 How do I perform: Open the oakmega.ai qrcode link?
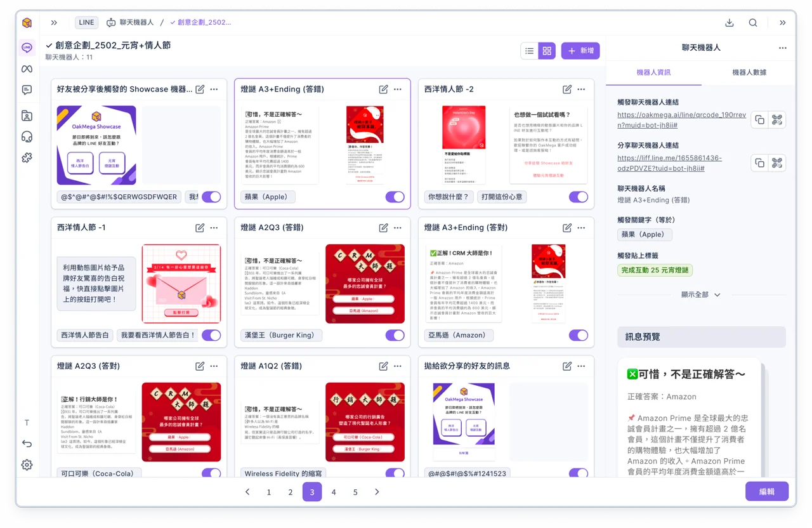coord(681,120)
